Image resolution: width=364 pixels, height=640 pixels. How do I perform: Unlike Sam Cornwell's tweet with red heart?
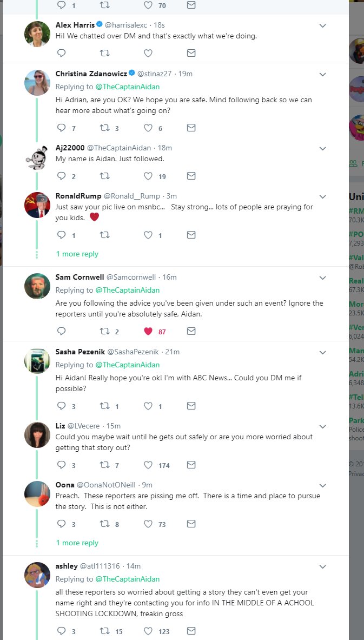pyautogui.click(x=148, y=331)
